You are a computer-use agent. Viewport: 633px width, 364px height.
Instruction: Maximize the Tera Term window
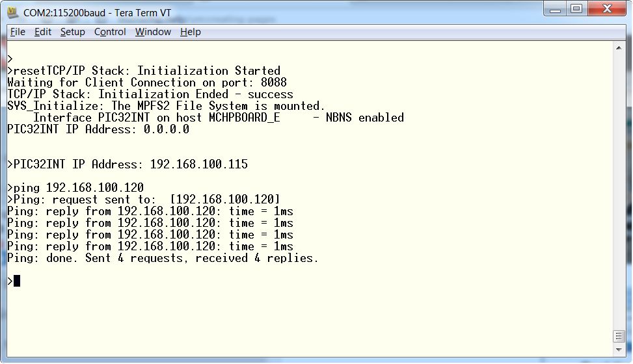coord(577,9)
